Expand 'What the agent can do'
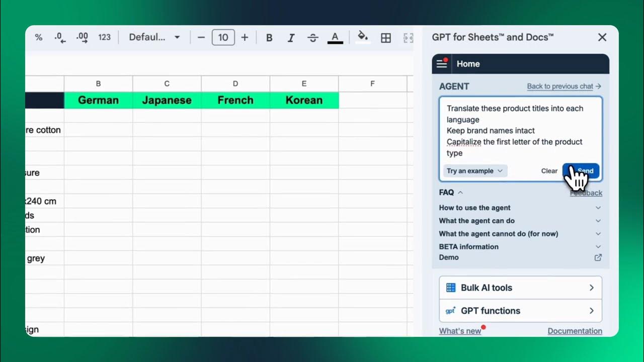Image resolution: width=644 pixels, height=362 pixels. 598,221
